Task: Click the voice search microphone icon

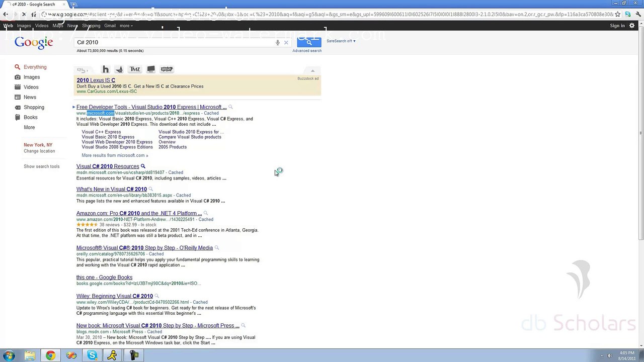Action: click(277, 43)
